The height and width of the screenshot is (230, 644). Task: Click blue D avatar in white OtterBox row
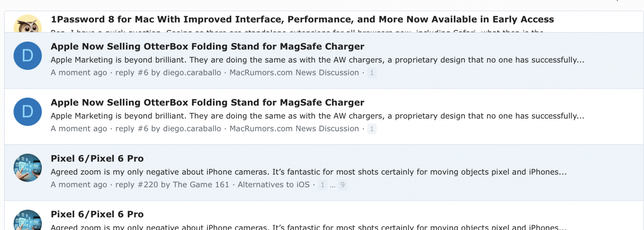point(28,112)
